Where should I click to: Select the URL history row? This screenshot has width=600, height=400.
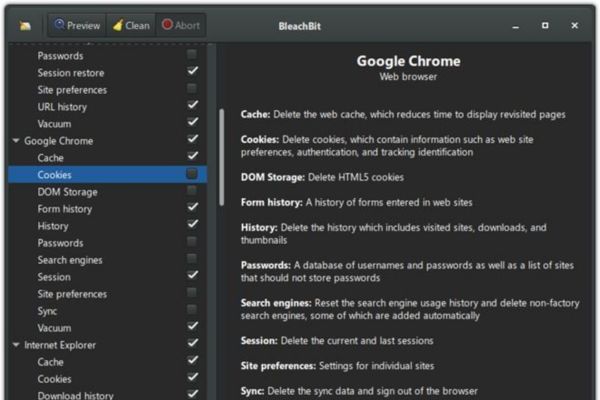(x=108, y=107)
